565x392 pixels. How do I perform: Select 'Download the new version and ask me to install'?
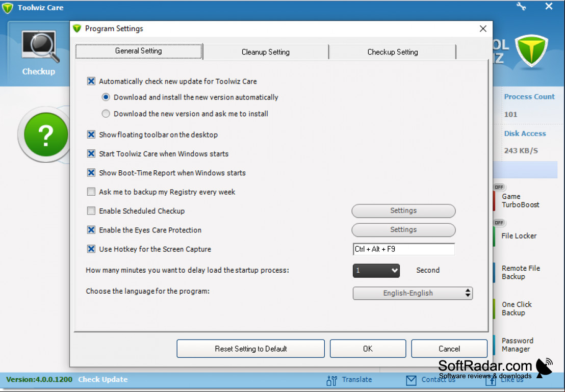106,114
